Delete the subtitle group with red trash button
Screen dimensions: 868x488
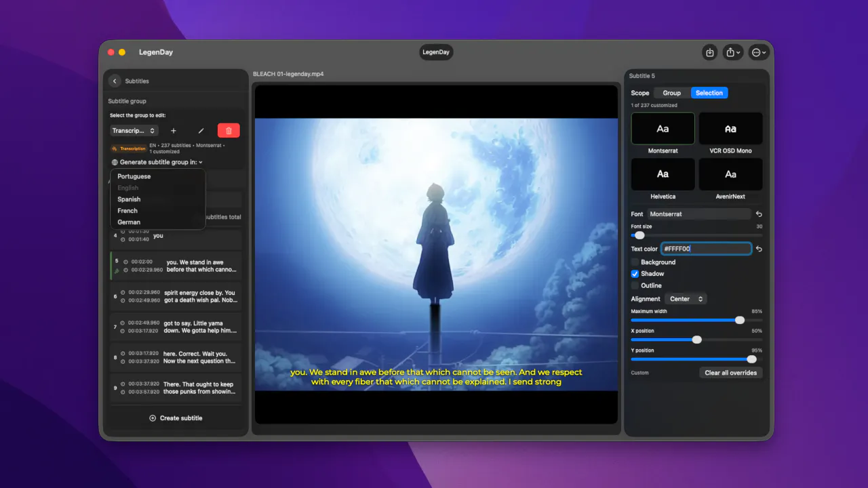click(x=229, y=131)
